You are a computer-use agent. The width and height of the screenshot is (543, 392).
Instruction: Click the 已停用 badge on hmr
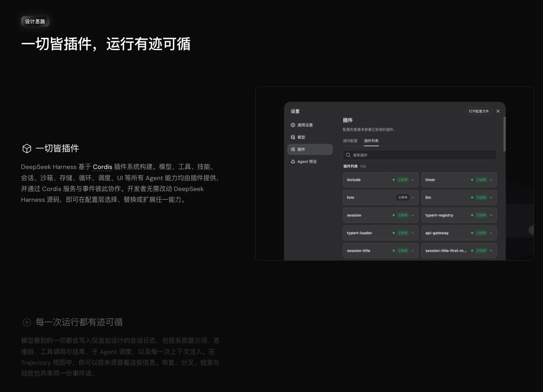(x=403, y=197)
